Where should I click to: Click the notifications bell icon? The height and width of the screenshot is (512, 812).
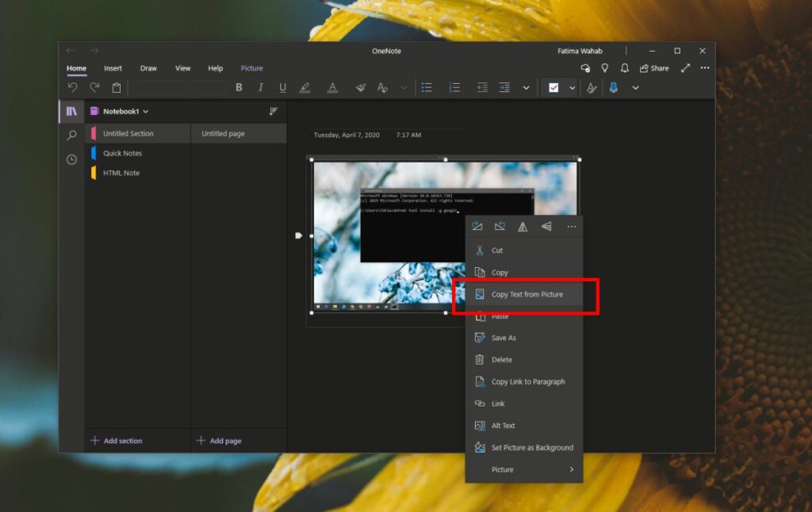pos(624,68)
